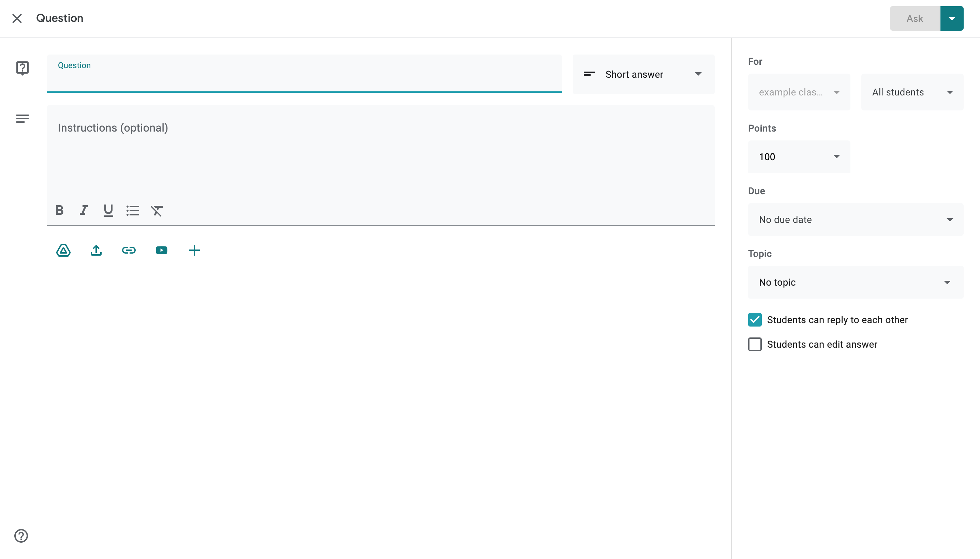Enable Students can edit answer
This screenshot has width=980, height=559.
[x=755, y=344]
